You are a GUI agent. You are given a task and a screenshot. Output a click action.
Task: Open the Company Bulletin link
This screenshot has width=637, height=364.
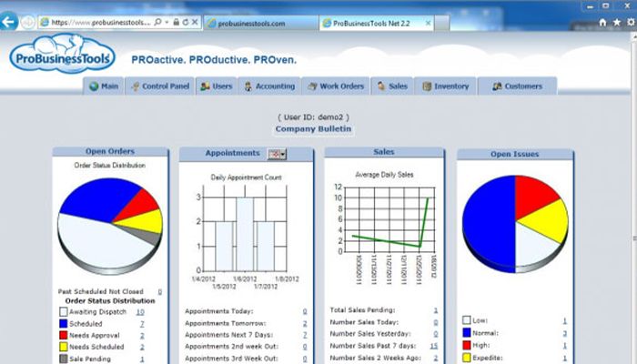[x=312, y=129]
